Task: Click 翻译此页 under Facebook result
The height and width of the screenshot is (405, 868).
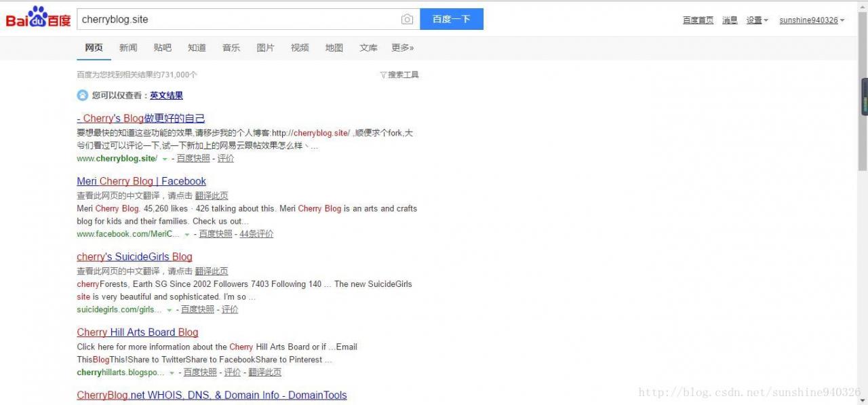Action: (x=212, y=196)
